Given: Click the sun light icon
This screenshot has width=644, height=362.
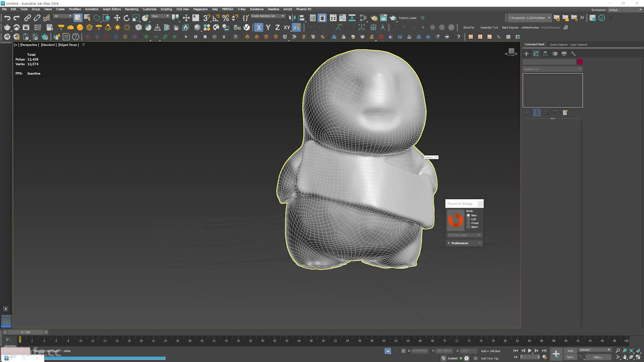Looking at the screenshot, I should [117, 27].
